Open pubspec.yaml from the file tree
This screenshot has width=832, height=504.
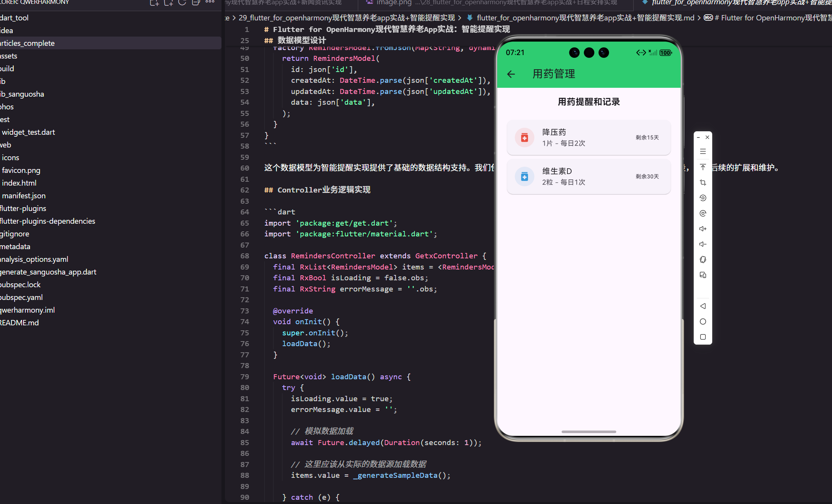click(22, 297)
